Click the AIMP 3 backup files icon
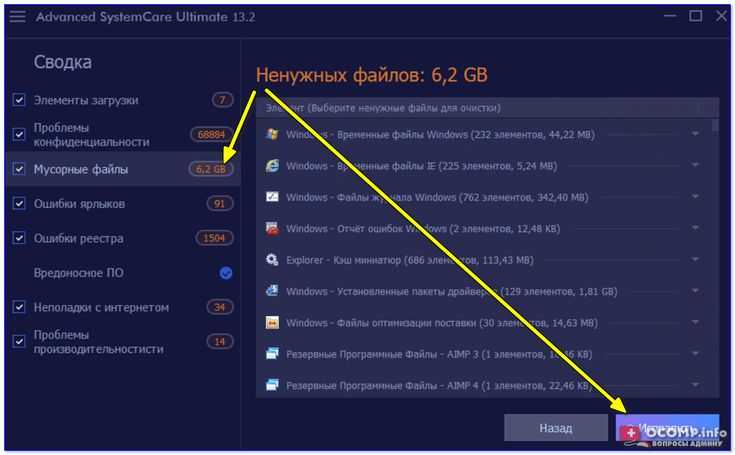Screen dimensions: 735x455 272,354
